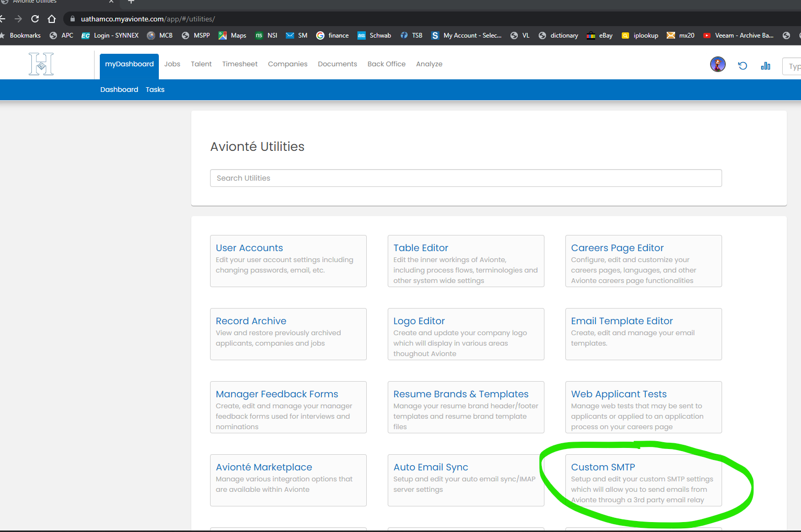
Task: Open the NSI bookmark
Action: [266, 36]
